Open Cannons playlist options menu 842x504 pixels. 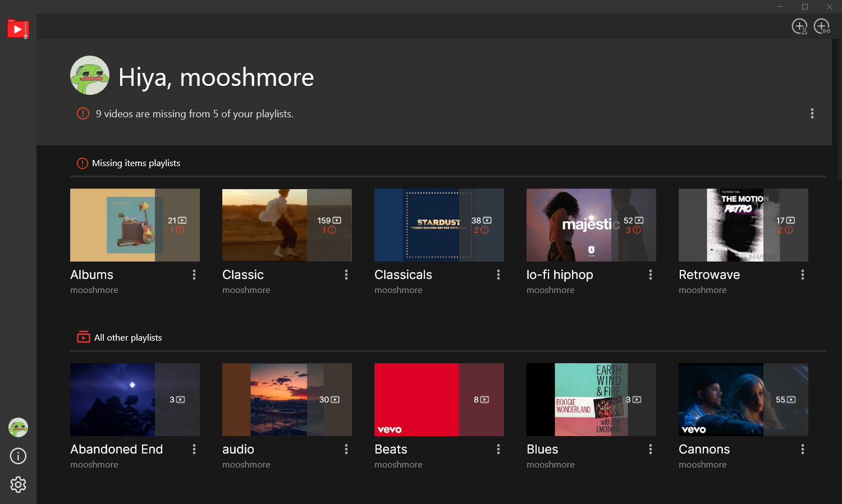pos(803,449)
